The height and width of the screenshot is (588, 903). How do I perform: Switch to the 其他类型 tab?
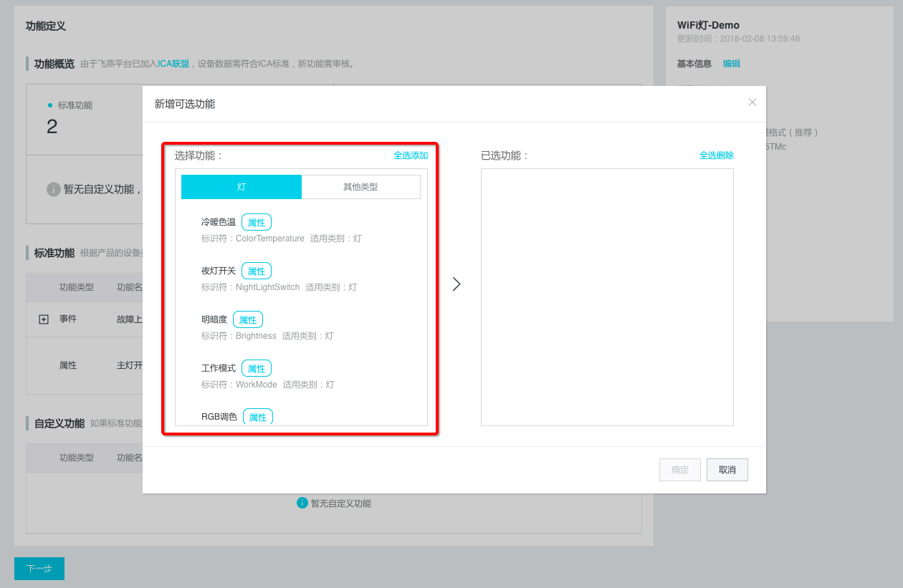click(360, 187)
